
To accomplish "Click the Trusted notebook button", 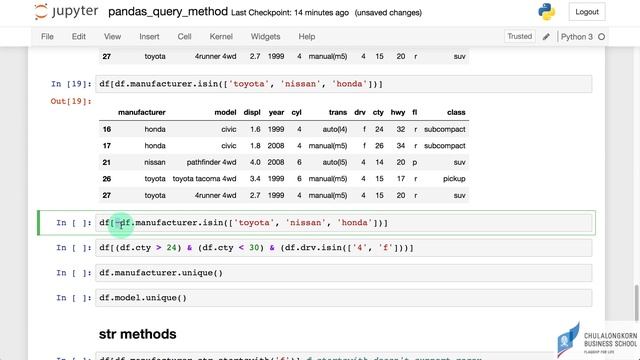I will click(520, 36).
